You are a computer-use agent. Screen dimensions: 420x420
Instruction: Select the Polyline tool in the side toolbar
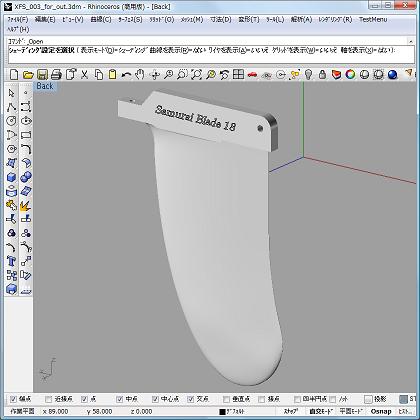[x=12, y=107]
